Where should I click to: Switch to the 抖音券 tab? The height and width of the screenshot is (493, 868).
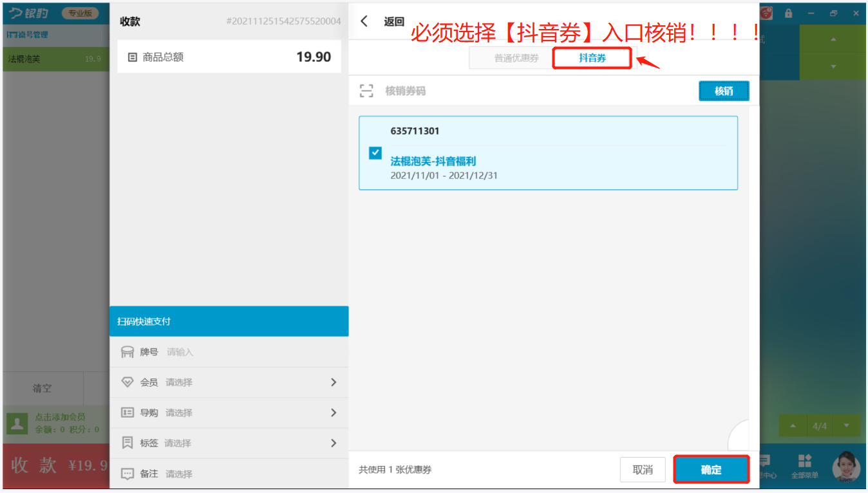tap(592, 58)
